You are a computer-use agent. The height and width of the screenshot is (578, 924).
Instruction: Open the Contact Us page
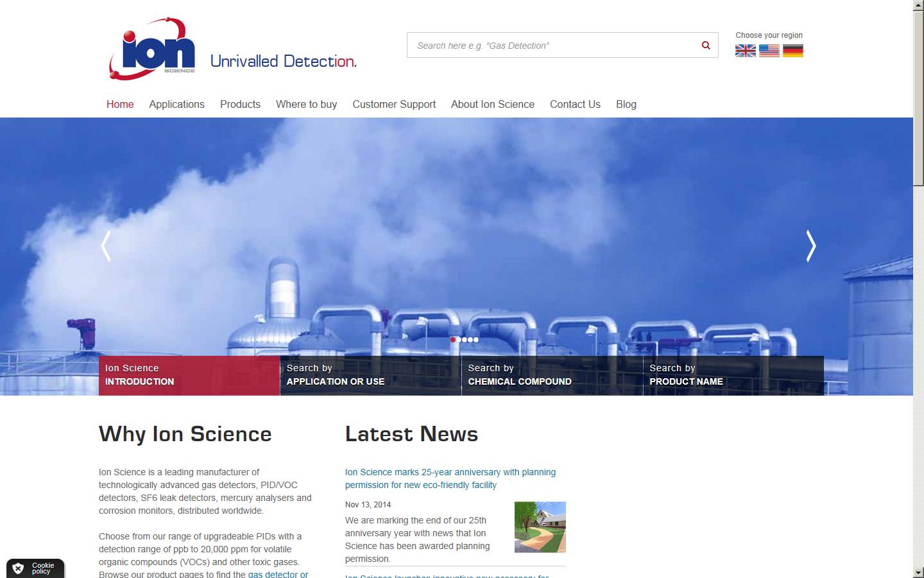[574, 104]
